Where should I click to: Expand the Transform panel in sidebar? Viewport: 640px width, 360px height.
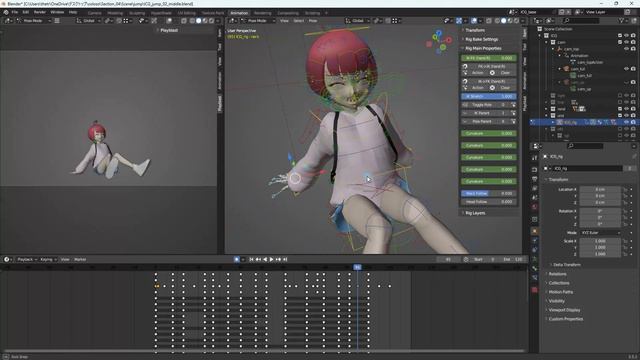tap(475, 30)
